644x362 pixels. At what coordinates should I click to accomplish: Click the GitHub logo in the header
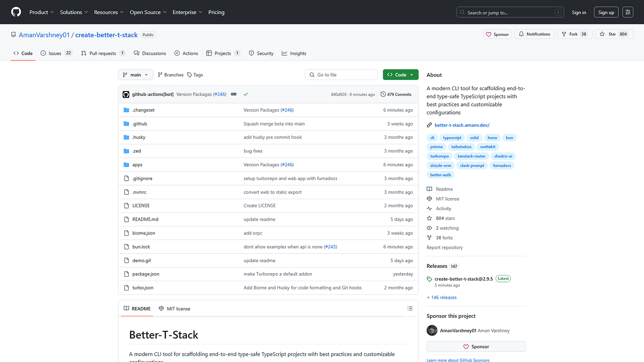(x=16, y=12)
